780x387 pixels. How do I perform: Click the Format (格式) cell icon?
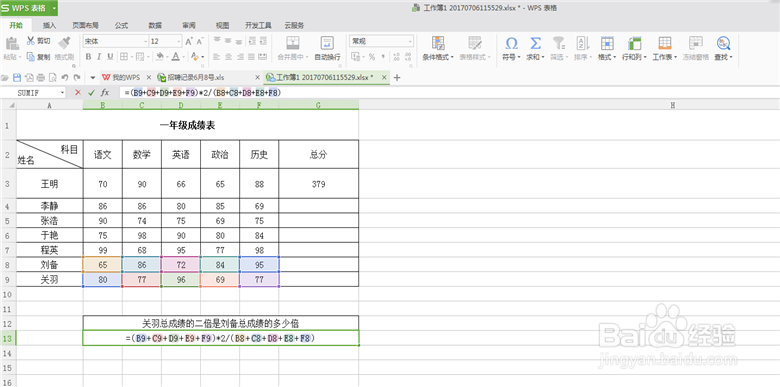[x=607, y=43]
